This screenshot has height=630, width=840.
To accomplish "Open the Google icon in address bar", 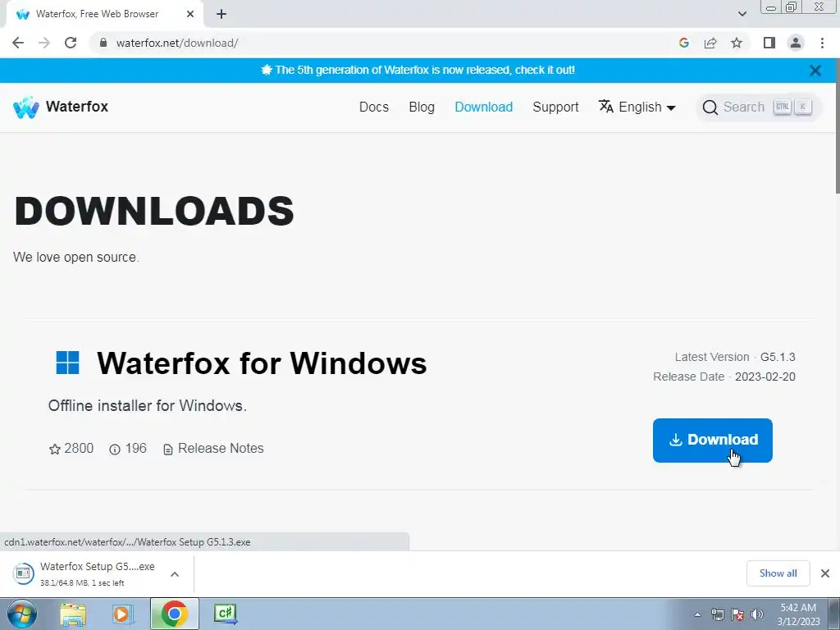I will [683, 43].
